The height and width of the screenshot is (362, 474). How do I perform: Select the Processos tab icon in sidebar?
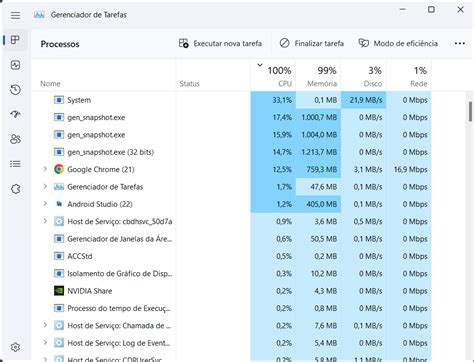tap(15, 40)
